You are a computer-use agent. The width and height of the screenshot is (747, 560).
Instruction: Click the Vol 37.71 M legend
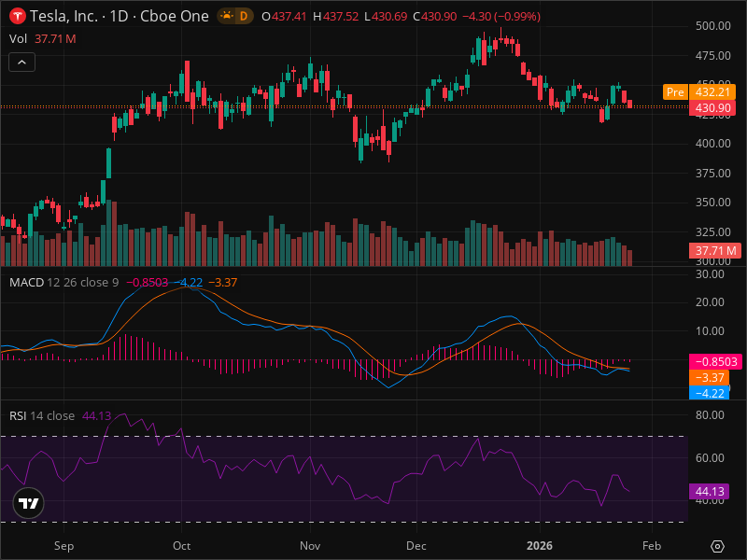pyautogui.click(x=42, y=38)
